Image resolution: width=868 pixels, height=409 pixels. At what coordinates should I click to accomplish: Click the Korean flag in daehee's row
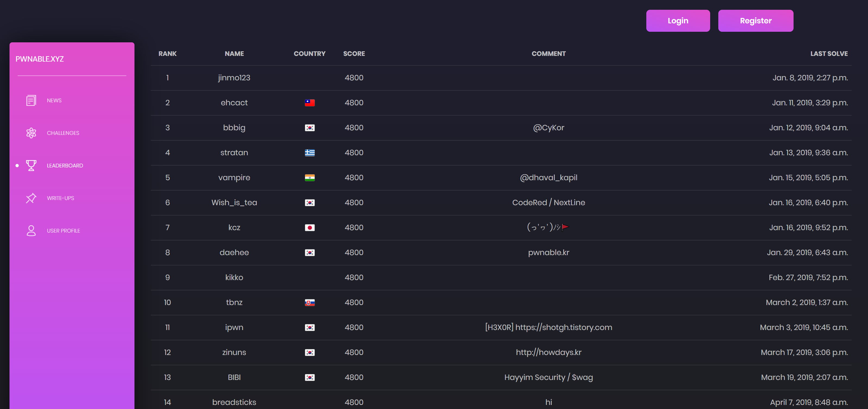tap(310, 252)
